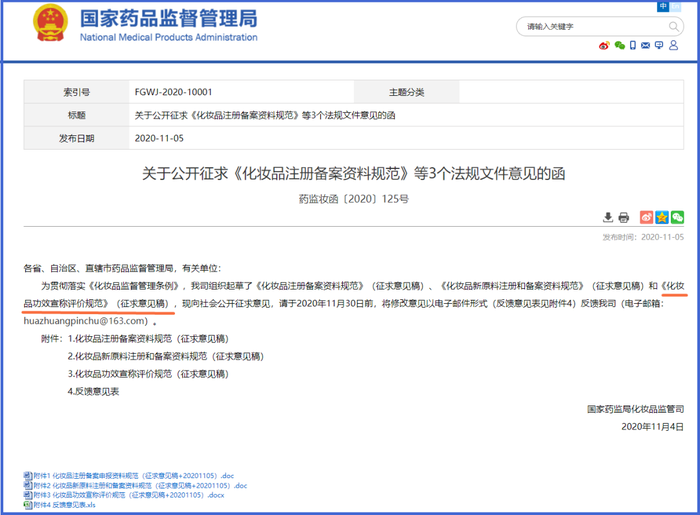Click list item 2.化妆品新原料注册和备案资料规范

(166, 356)
